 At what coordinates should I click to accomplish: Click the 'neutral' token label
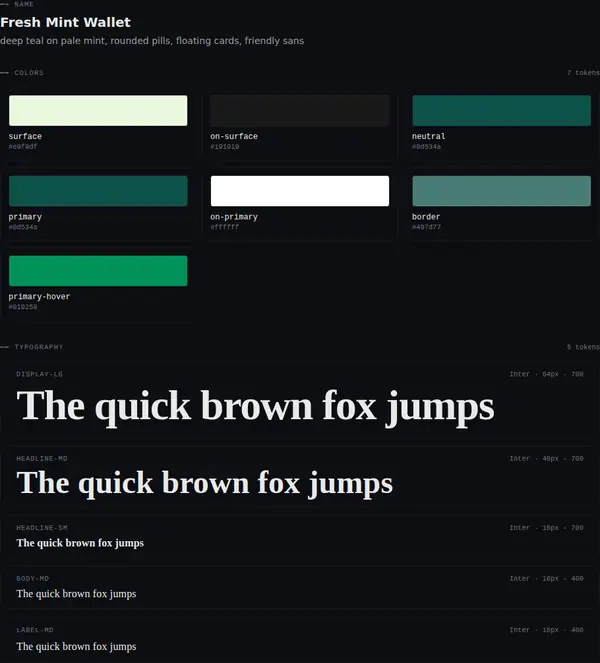click(x=428, y=136)
